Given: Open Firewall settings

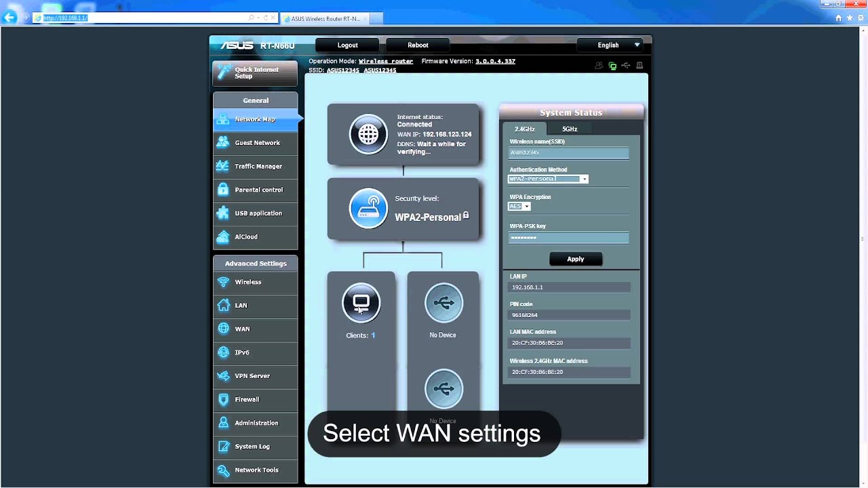Looking at the screenshot, I should coord(255,399).
